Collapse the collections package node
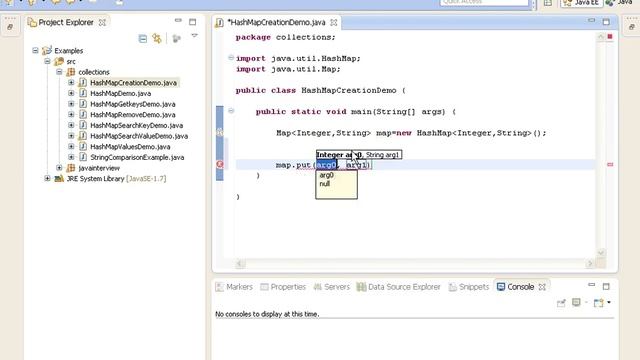This screenshot has height=360, width=640. (x=59, y=72)
